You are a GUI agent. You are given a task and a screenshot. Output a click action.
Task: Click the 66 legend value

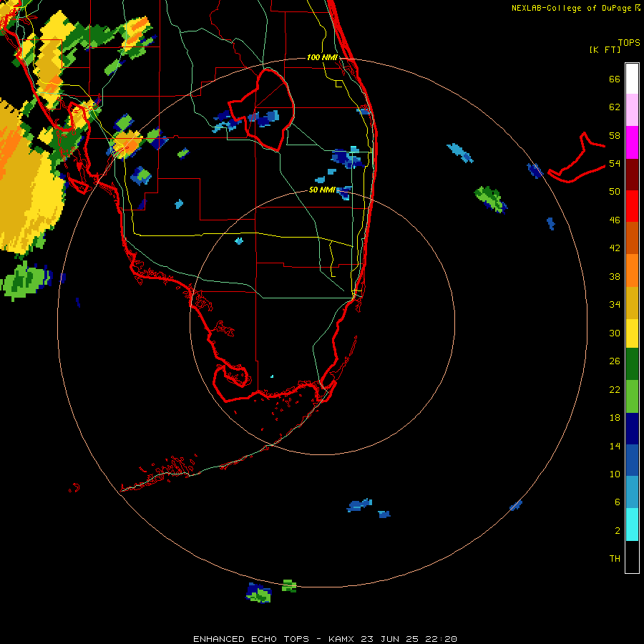(x=615, y=79)
